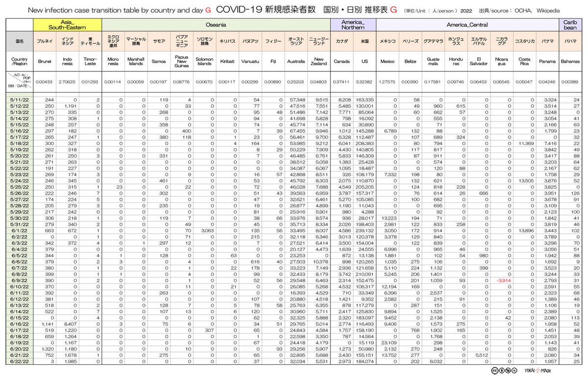Click the America_Northern region header

click(x=353, y=24)
